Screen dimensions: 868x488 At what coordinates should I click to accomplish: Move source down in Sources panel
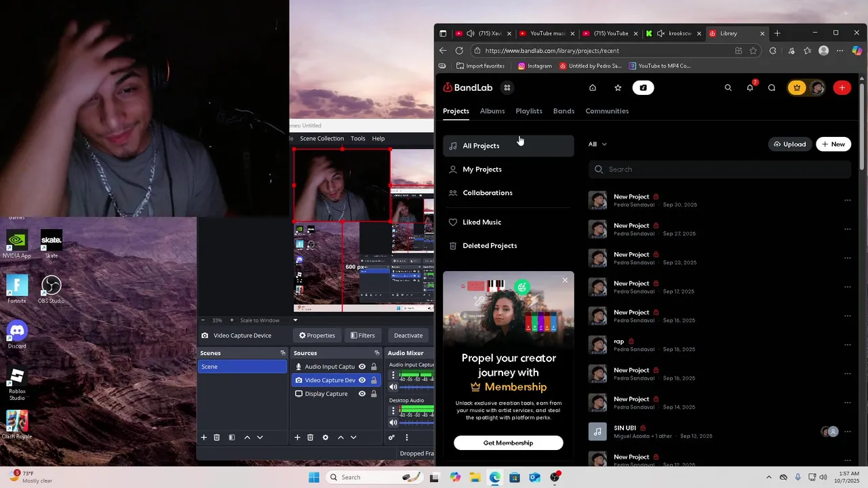click(353, 437)
